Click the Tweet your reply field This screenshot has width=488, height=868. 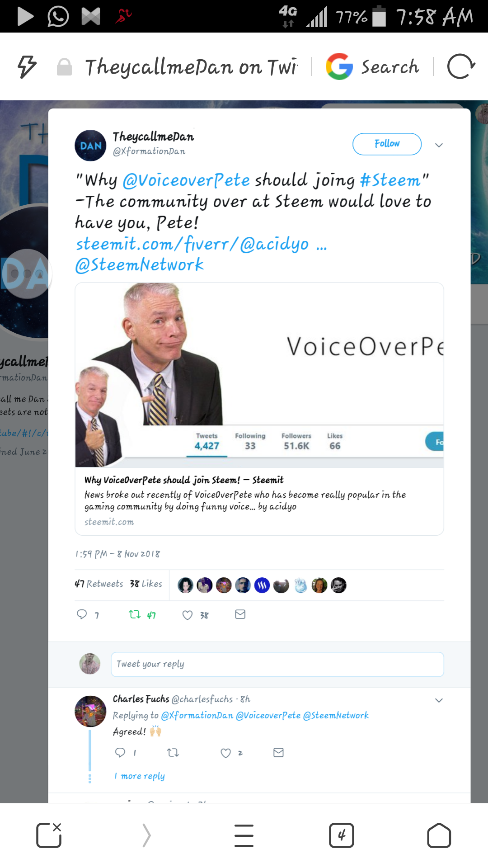point(277,664)
